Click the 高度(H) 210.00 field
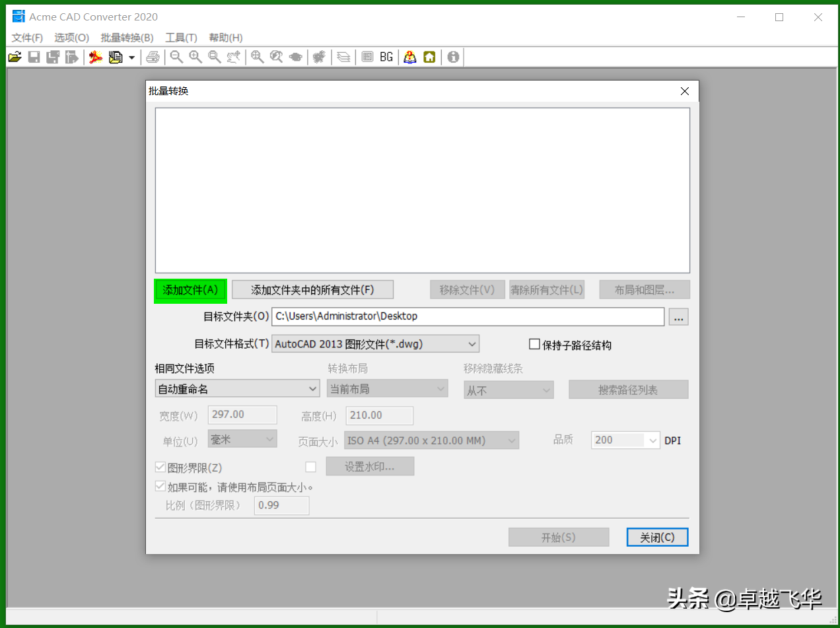 (x=380, y=415)
